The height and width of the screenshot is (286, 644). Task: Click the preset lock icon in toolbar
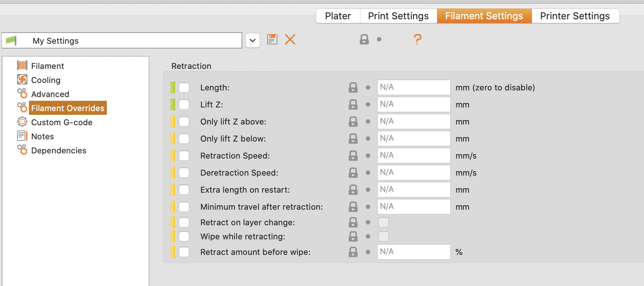[364, 39]
